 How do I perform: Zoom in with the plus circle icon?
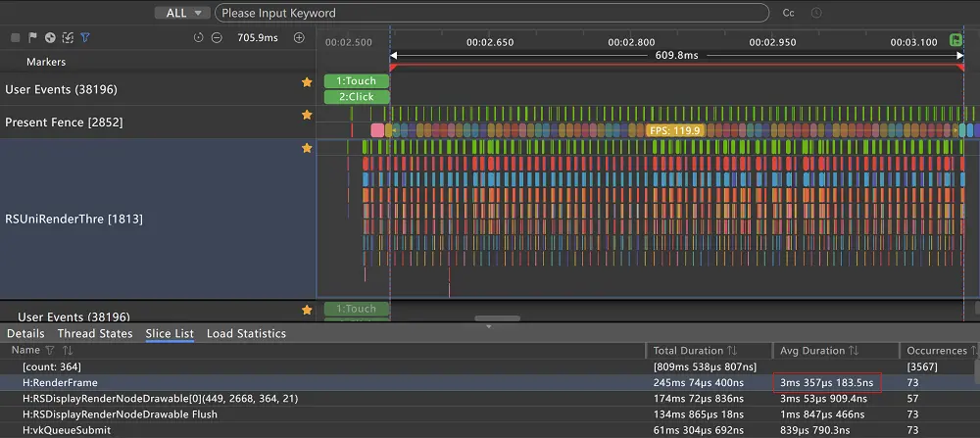tap(299, 38)
